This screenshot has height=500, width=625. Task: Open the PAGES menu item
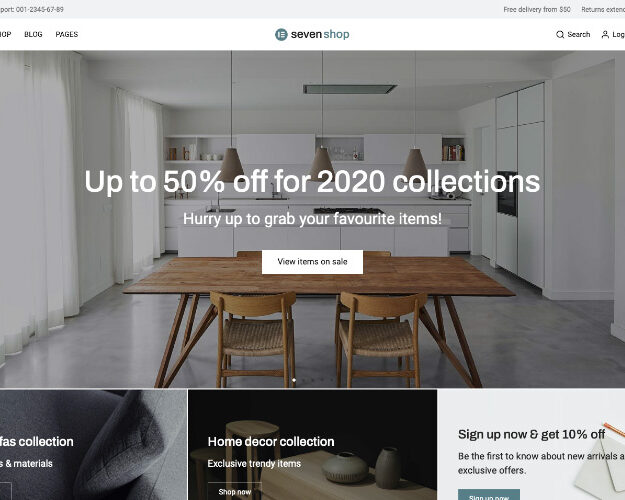click(67, 34)
